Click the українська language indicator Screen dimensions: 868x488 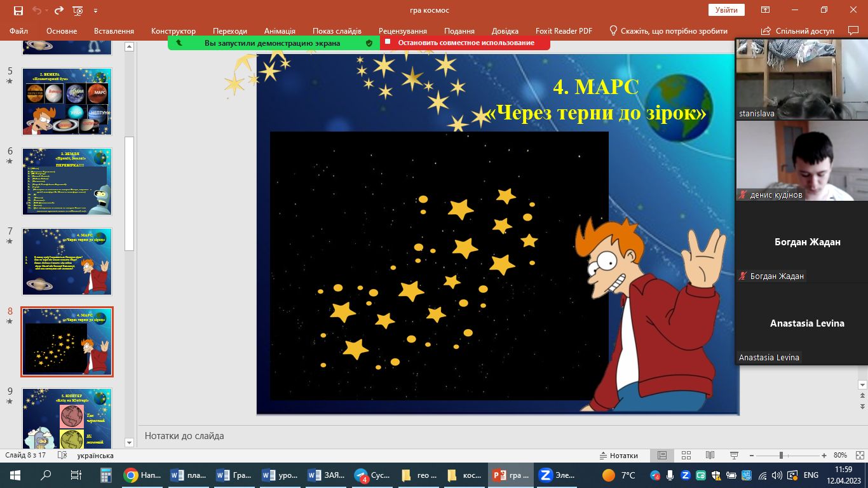coord(95,456)
